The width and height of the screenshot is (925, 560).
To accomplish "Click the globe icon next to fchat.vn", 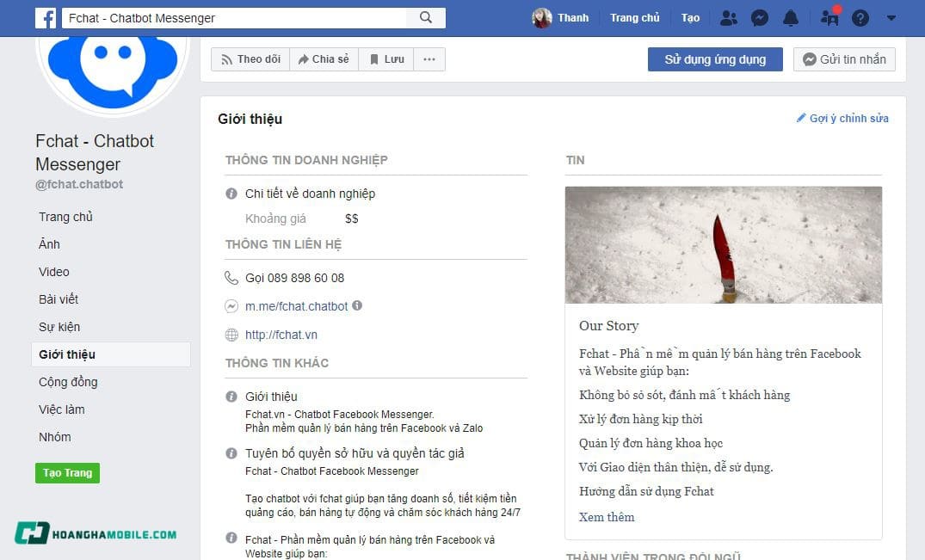I will pos(231,335).
